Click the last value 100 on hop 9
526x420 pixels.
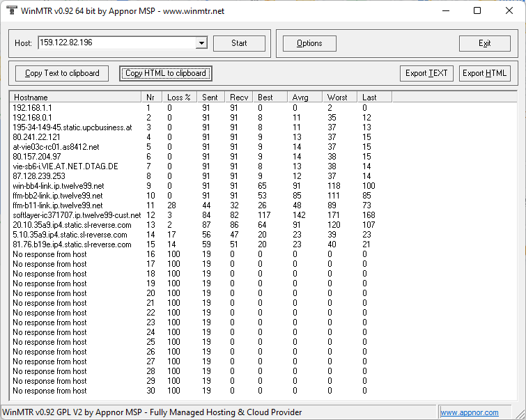[369, 186]
